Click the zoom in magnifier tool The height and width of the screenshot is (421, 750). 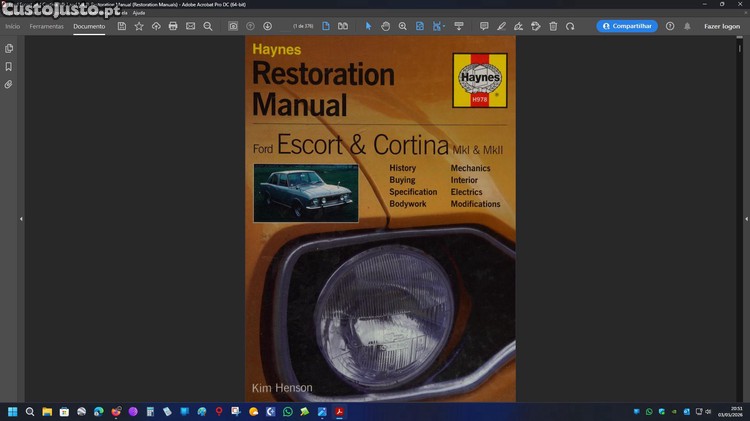pos(403,26)
